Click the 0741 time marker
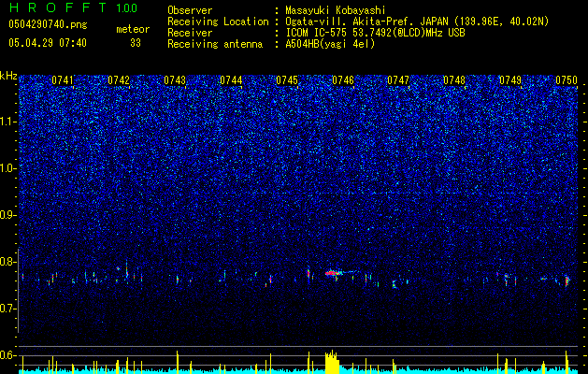Screen dimensions: 588x374 tap(63, 80)
